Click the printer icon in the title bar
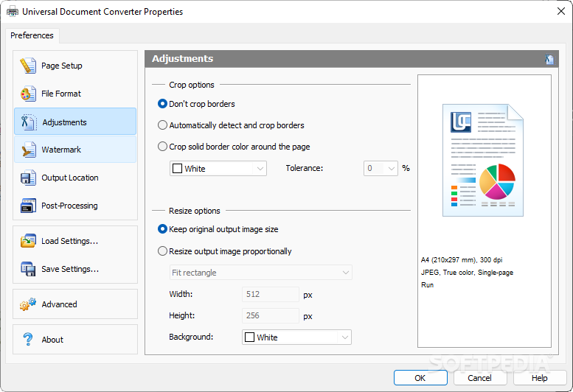573x392 pixels. coord(12,11)
